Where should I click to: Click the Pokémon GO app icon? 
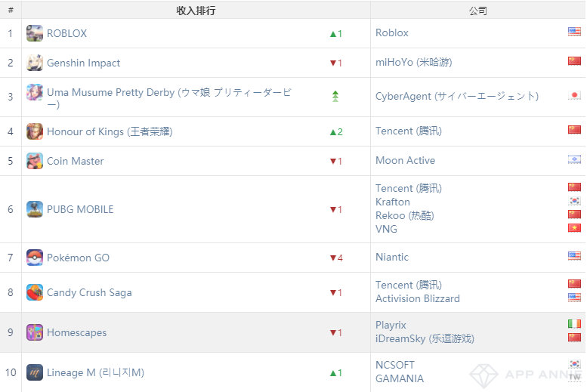pos(35,258)
